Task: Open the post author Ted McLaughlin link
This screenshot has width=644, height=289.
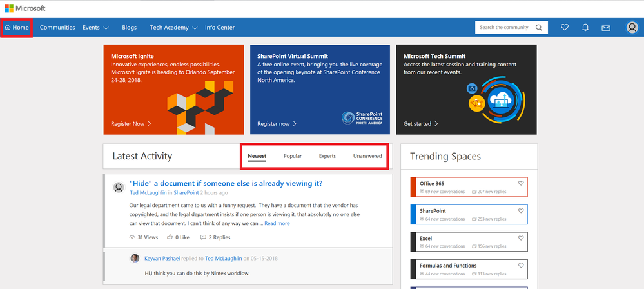Action: click(148, 192)
